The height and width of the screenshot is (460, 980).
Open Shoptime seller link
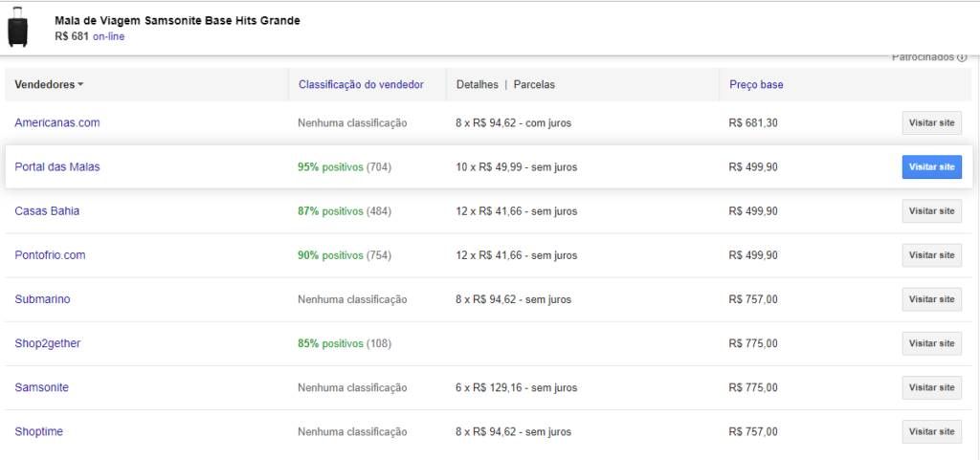(38, 432)
